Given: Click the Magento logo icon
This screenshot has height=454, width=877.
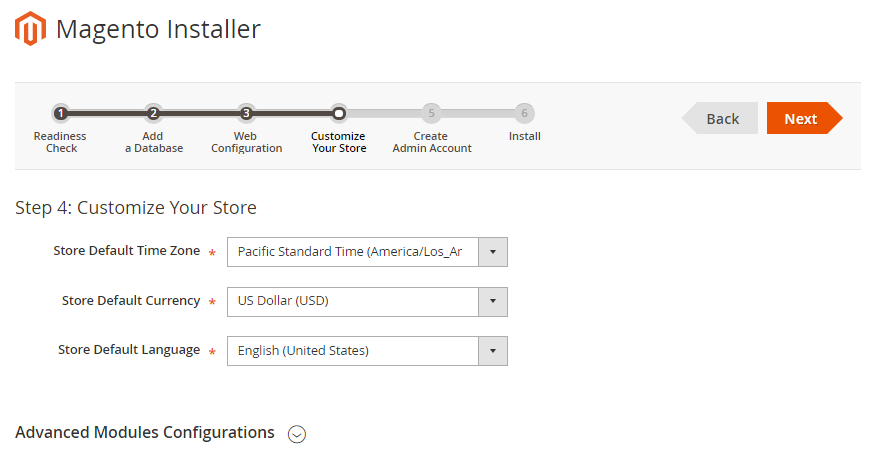Looking at the screenshot, I should click(31, 29).
